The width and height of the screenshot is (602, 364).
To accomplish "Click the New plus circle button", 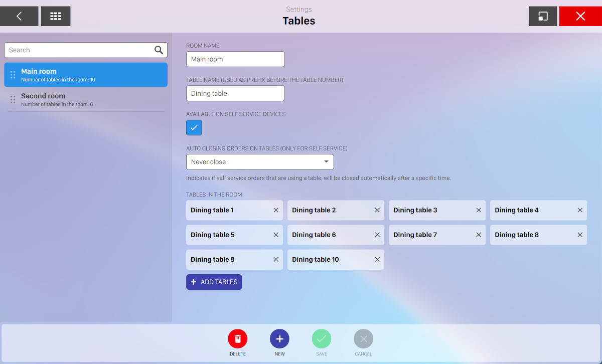I will tap(279, 339).
